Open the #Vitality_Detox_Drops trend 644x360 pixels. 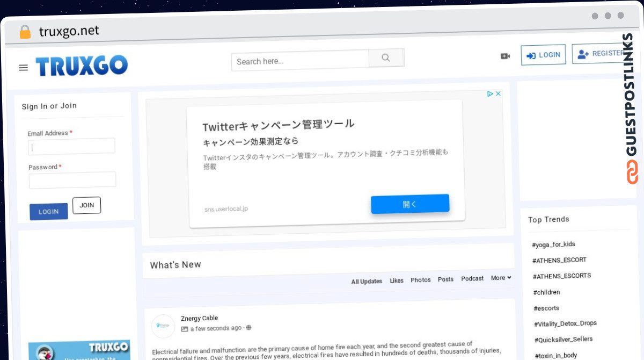pos(566,324)
